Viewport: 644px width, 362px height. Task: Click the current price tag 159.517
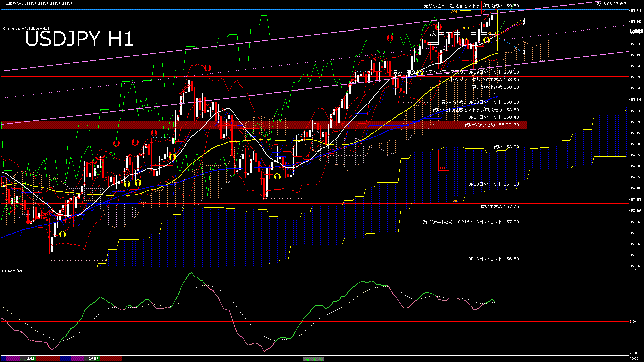click(636, 31)
